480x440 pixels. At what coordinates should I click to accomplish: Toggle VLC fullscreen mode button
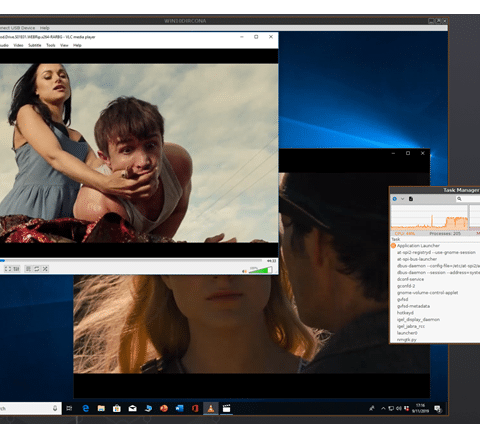point(7,269)
